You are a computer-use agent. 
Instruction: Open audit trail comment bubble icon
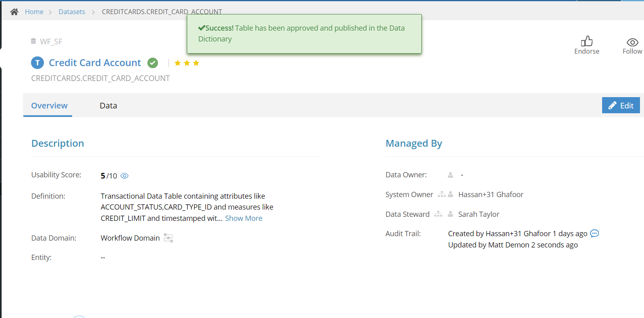pyautogui.click(x=594, y=233)
